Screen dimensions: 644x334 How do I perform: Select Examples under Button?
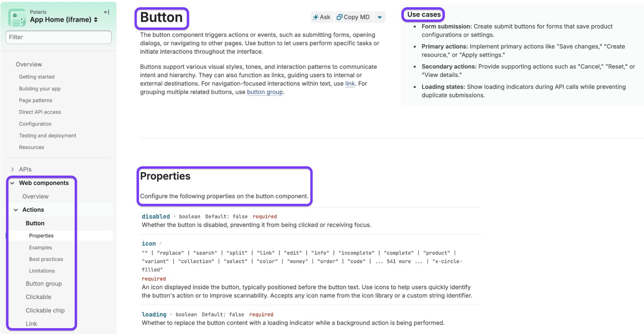pyautogui.click(x=41, y=247)
